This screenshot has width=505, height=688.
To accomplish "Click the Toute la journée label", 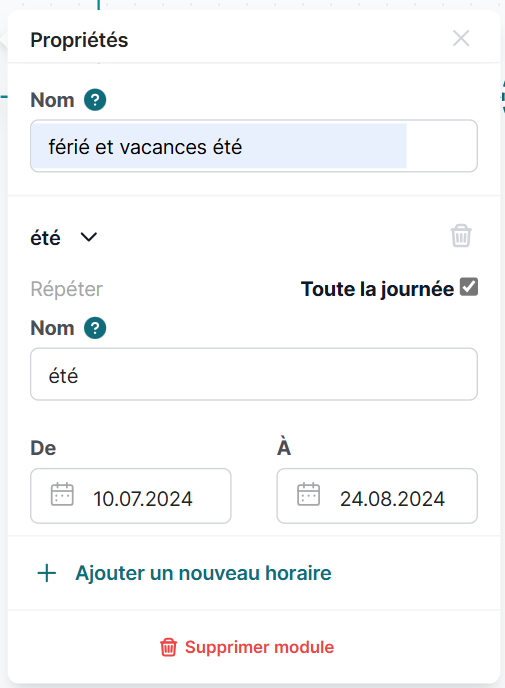I will (x=377, y=289).
